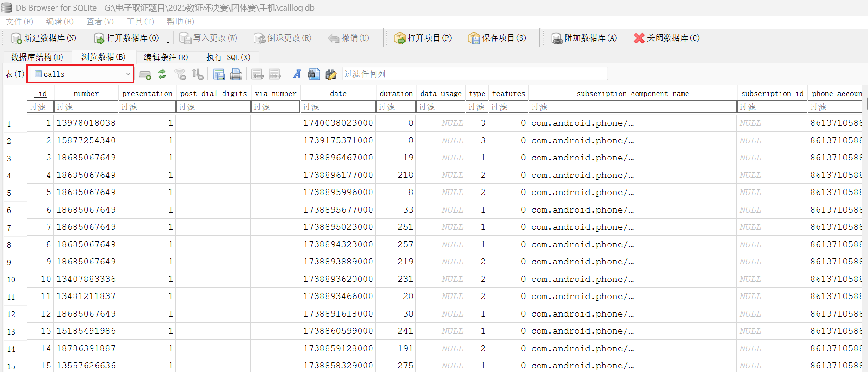Expand the arrow next to Open Database

click(x=168, y=42)
